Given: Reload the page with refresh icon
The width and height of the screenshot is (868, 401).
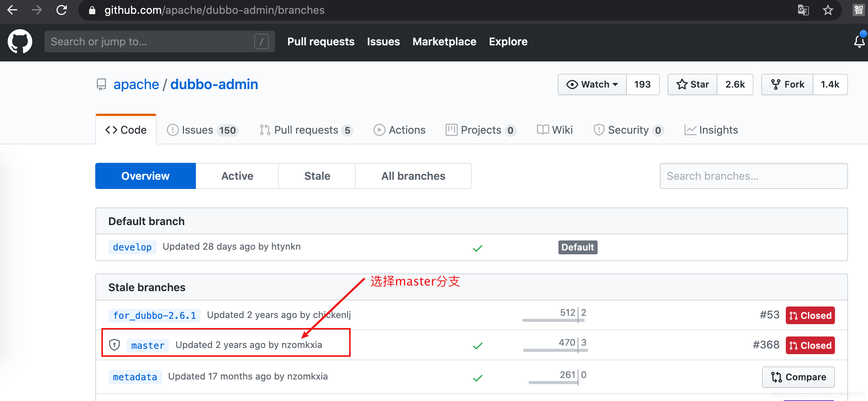Looking at the screenshot, I should 61,10.
